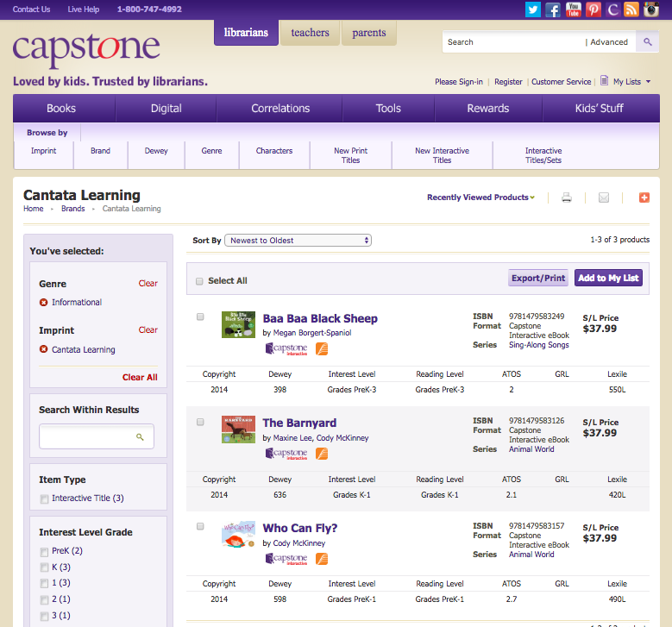Check the Select All checkbox

[199, 281]
